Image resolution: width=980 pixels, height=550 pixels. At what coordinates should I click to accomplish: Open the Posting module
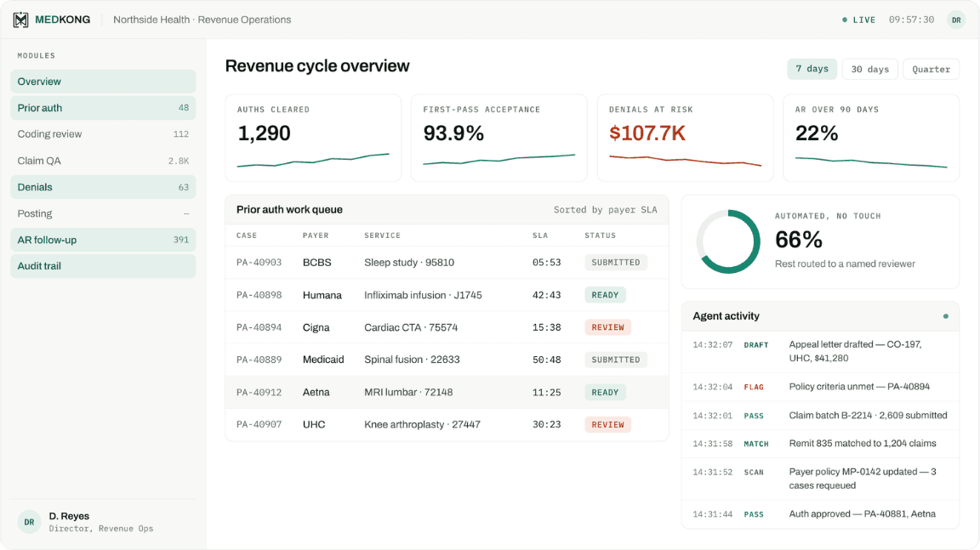pos(103,213)
